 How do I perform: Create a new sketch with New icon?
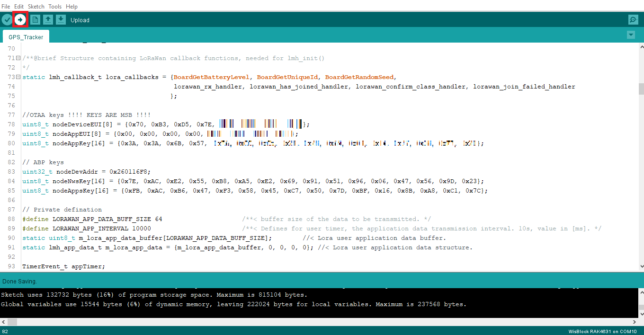pyautogui.click(x=35, y=19)
